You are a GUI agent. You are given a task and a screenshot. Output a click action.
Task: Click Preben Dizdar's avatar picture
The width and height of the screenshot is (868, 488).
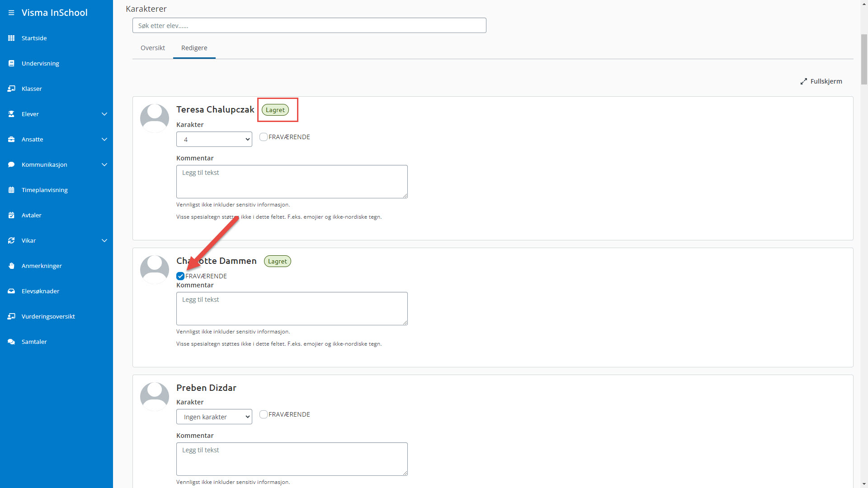click(x=155, y=397)
